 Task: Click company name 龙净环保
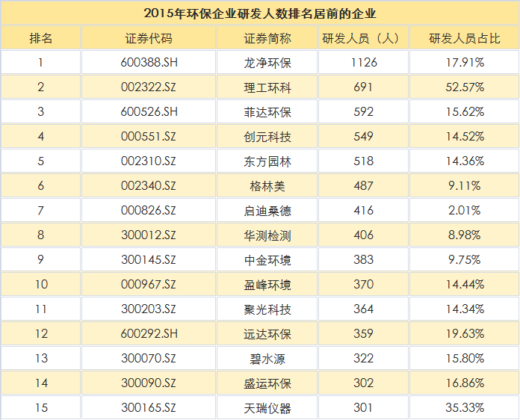[x=267, y=63]
